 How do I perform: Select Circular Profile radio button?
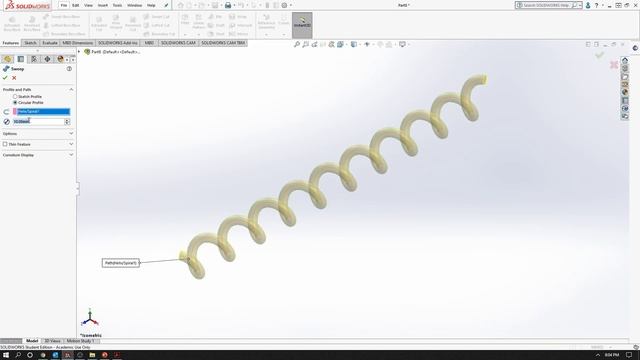tap(15, 103)
